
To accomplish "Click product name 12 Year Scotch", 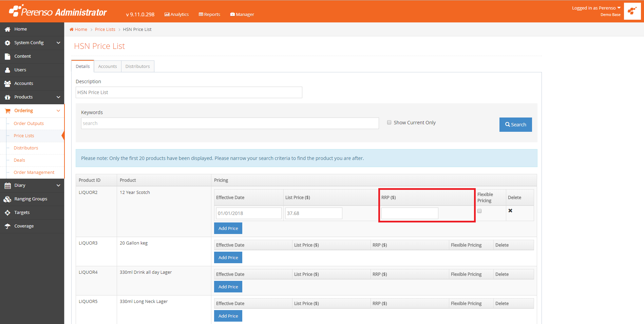I will [135, 193].
